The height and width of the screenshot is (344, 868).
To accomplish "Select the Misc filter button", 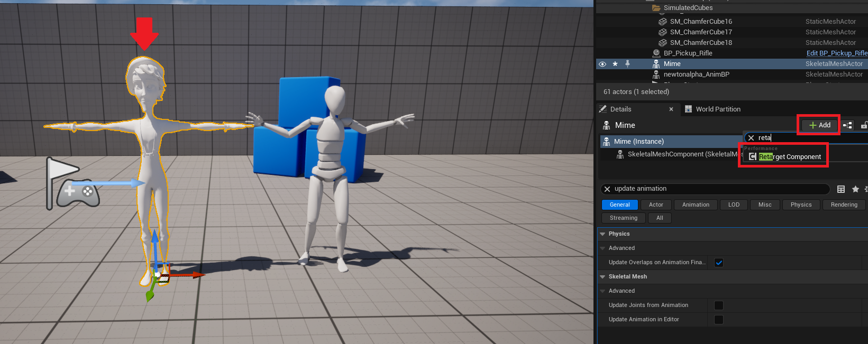I will 765,205.
